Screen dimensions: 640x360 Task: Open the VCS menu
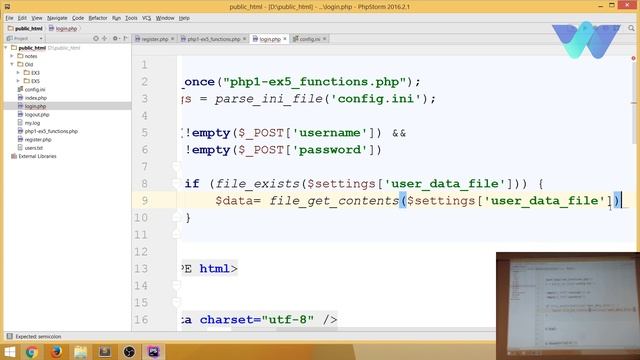(147, 18)
